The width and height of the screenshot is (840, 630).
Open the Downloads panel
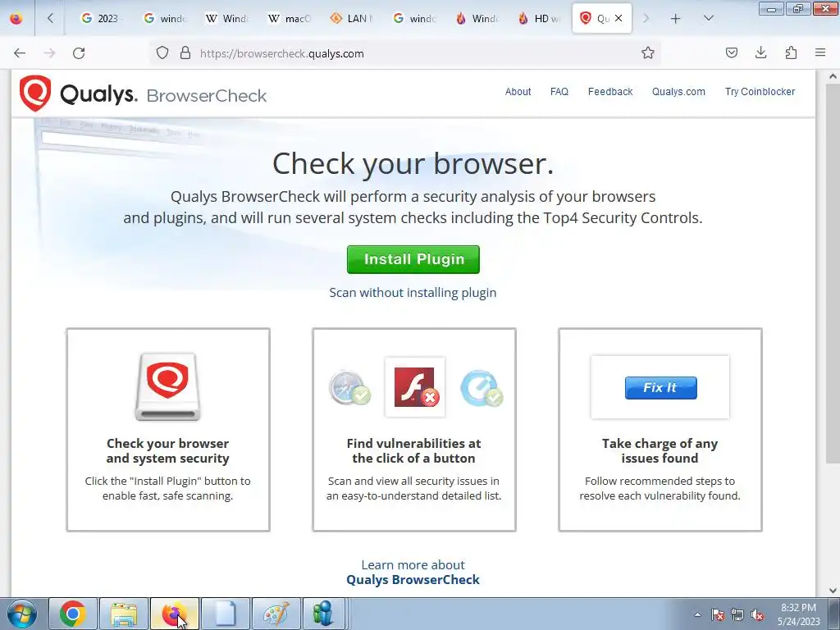tap(760, 53)
